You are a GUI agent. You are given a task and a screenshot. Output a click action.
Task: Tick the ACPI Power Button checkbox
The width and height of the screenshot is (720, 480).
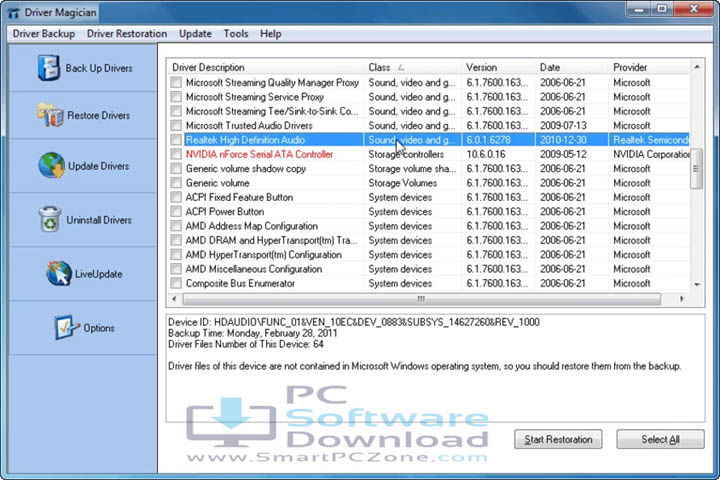coord(176,212)
